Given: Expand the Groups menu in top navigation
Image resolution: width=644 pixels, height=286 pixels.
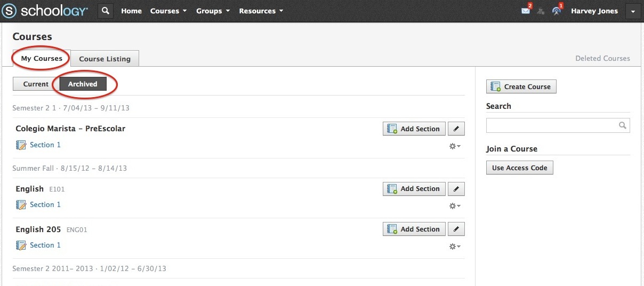Looking at the screenshot, I should 212,11.
